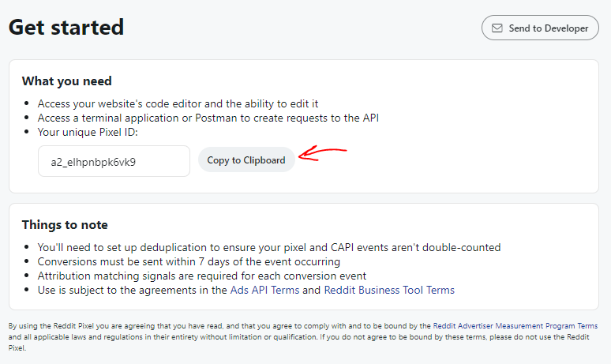Click the Your unique Pixel ID label
The width and height of the screenshot is (611, 364).
click(x=88, y=132)
